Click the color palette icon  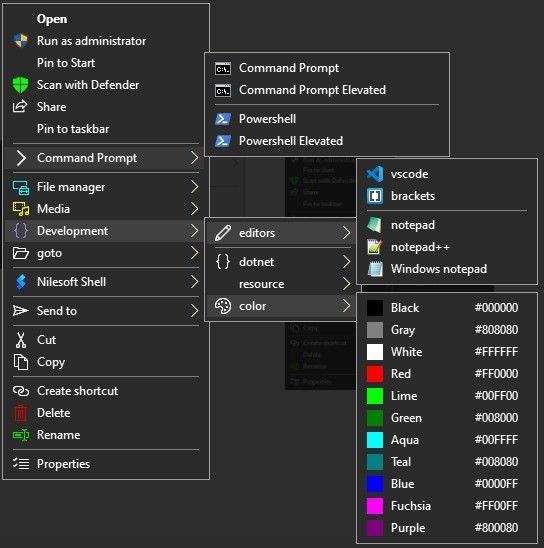223,306
